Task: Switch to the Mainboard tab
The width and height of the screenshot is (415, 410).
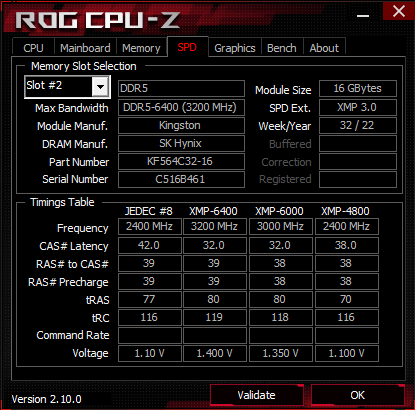Action: coord(85,48)
